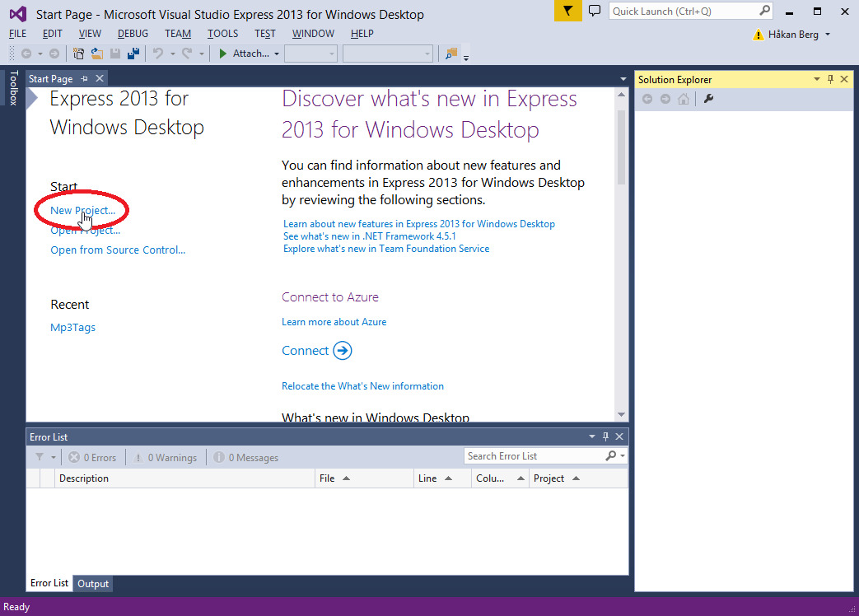Toggle the 0 Messages filter
Image resolution: width=859 pixels, height=616 pixels.
(246, 457)
